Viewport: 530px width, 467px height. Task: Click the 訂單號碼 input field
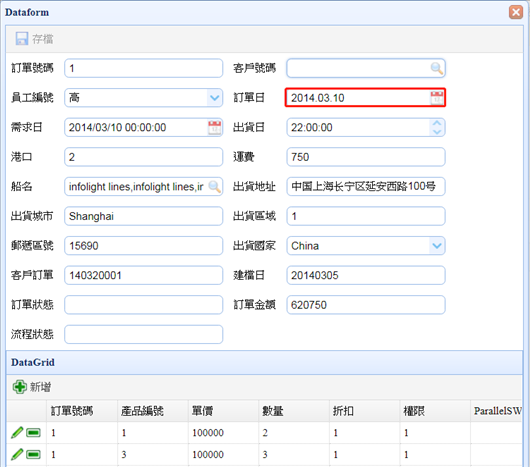click(x=143, y=68)
